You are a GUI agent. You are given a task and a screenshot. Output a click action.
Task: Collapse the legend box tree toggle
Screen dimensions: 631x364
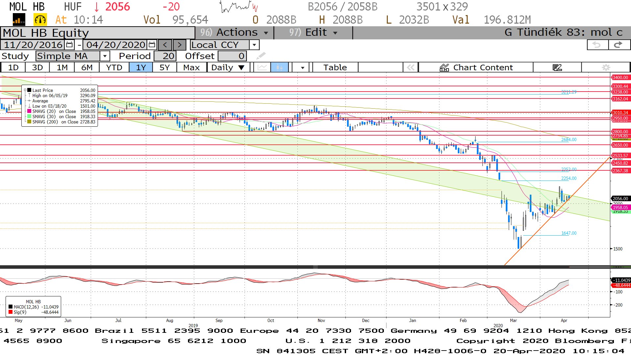pos(25,90)
